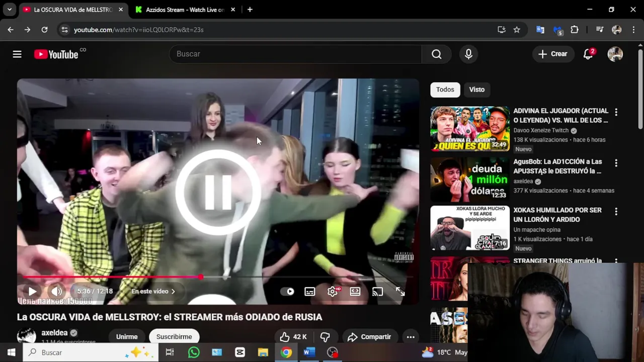Open the notifications bell
This screenshot has height=362, width=644.
[588, 54]
